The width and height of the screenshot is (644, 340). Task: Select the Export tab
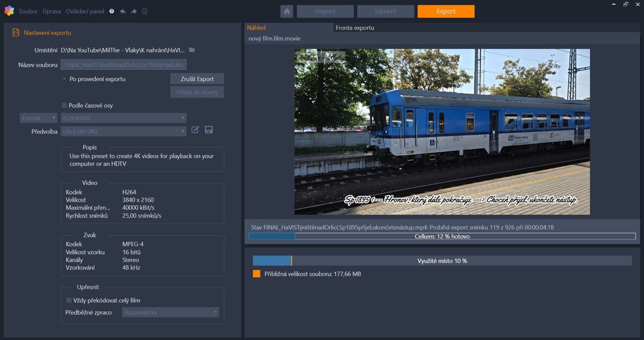pos(446,11)
